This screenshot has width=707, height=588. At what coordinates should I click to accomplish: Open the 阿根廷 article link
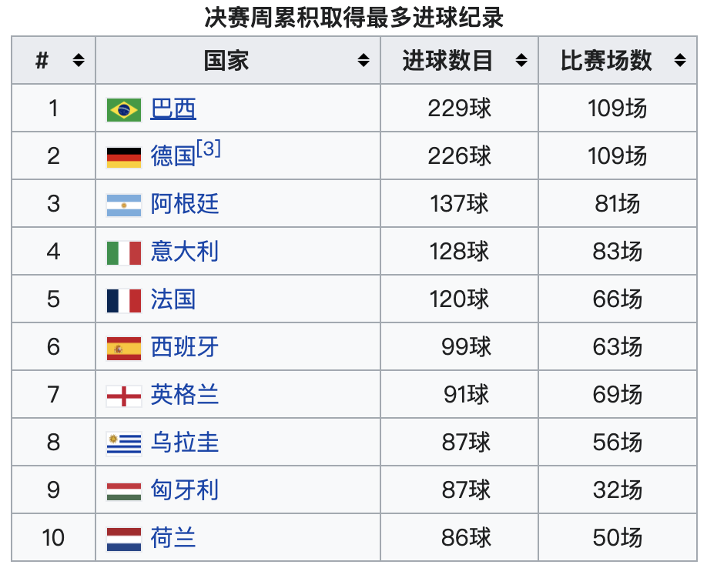184,203
